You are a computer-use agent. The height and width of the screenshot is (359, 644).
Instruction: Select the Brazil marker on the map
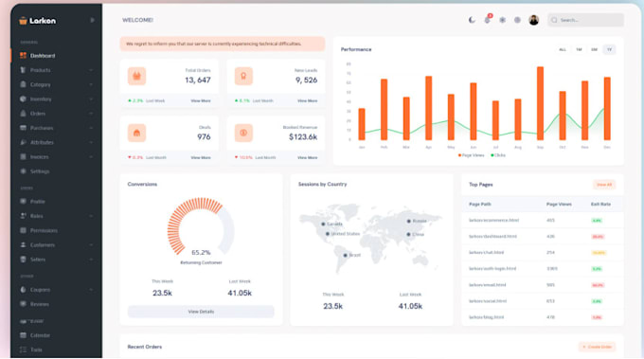[346, 255]
